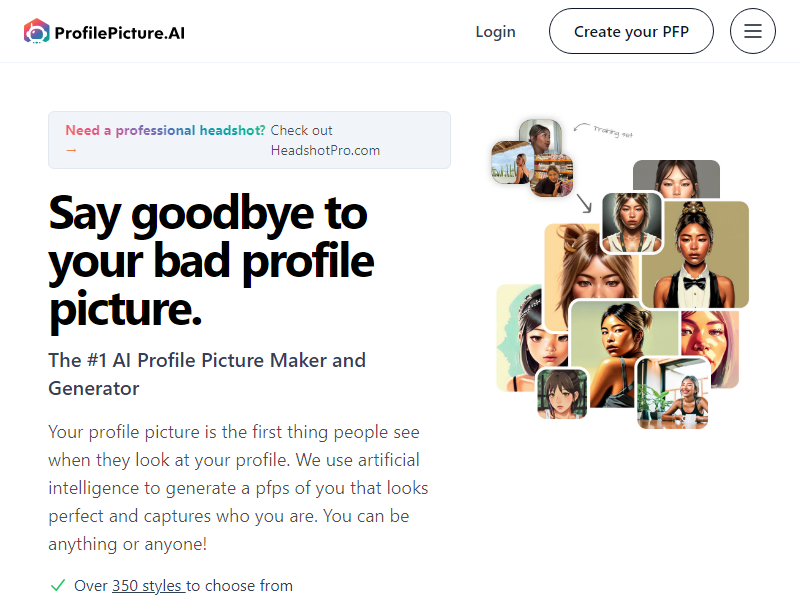Visit HeadshotPro.com from the banner

click(x=325, y=150)
